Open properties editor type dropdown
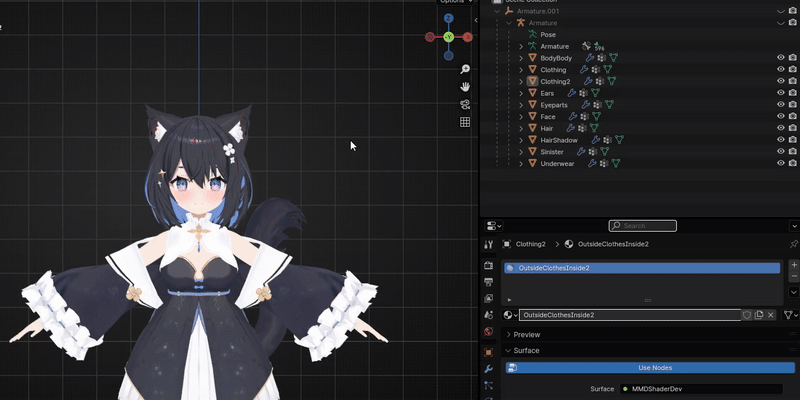This screenshot has height=400, width=800. 494,226
